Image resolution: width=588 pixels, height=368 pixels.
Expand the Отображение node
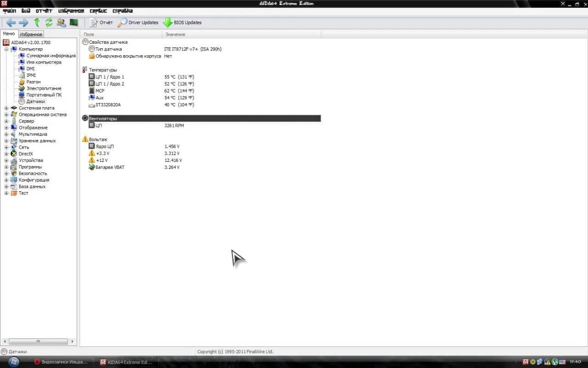coord(6,127)
